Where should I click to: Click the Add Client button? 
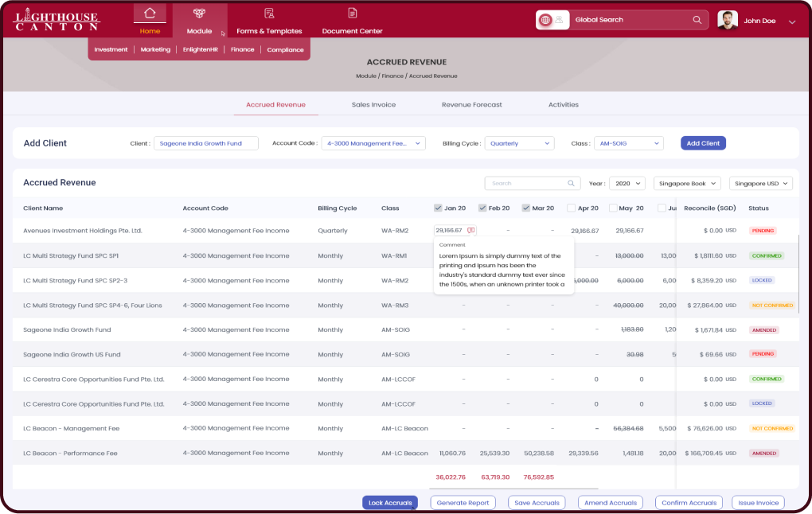pos(703,143)
